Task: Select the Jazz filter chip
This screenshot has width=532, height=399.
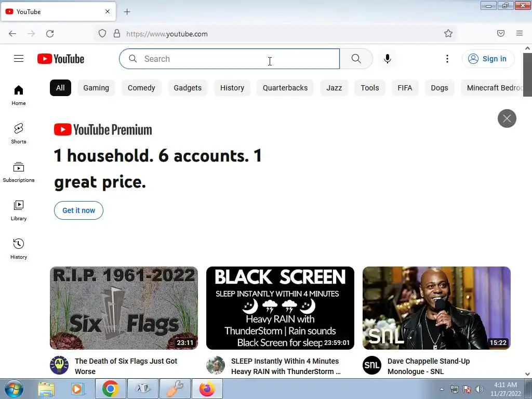Action: [334, 88]
